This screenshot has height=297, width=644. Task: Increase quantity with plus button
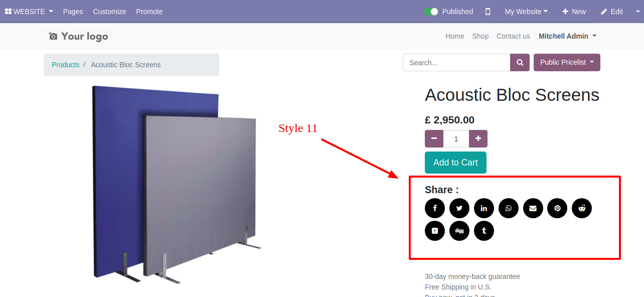(478, 138)
